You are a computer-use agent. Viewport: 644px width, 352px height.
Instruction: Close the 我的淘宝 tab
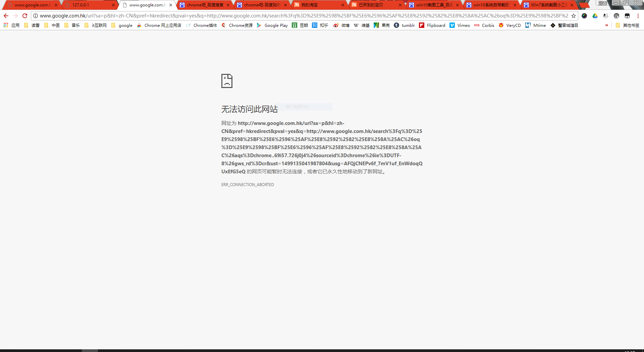pyautogui.click(x=343, y=5)
